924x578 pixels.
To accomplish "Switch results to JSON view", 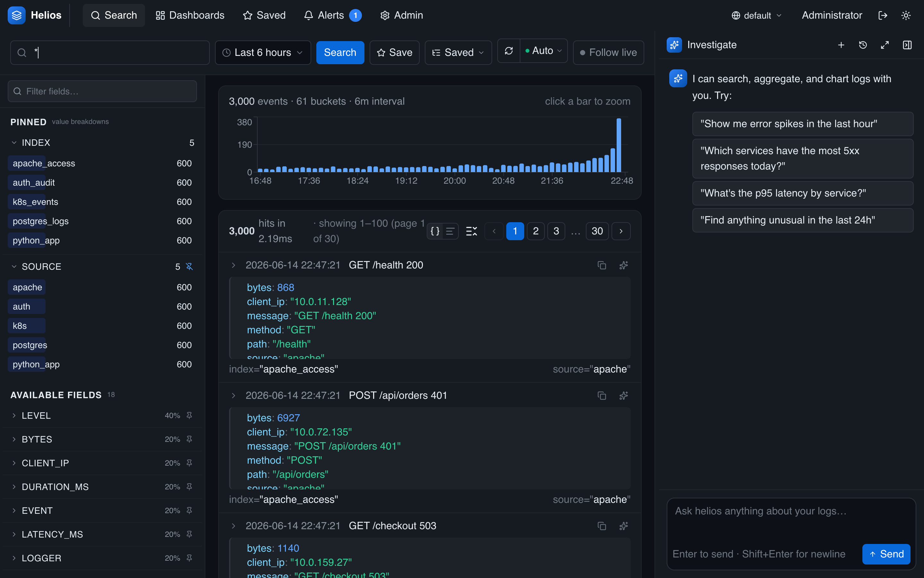I will [x=435, y=231].
